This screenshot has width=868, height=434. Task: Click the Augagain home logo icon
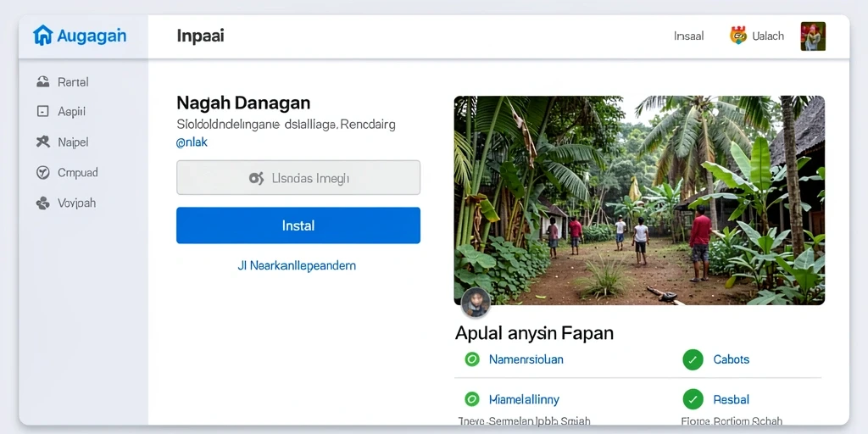tap(42, 36)
